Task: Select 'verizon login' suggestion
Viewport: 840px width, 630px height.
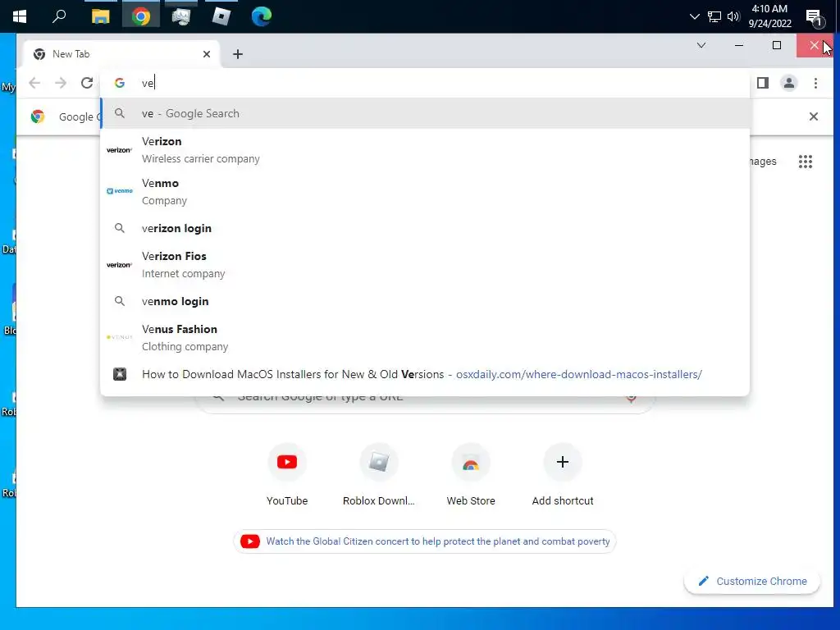Action: click(426, 228)
